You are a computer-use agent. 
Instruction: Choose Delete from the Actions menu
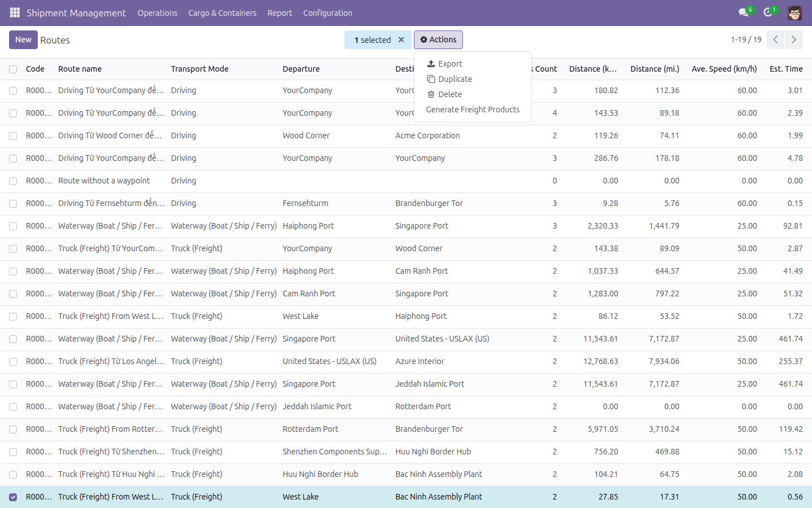(x=473, y=94)
